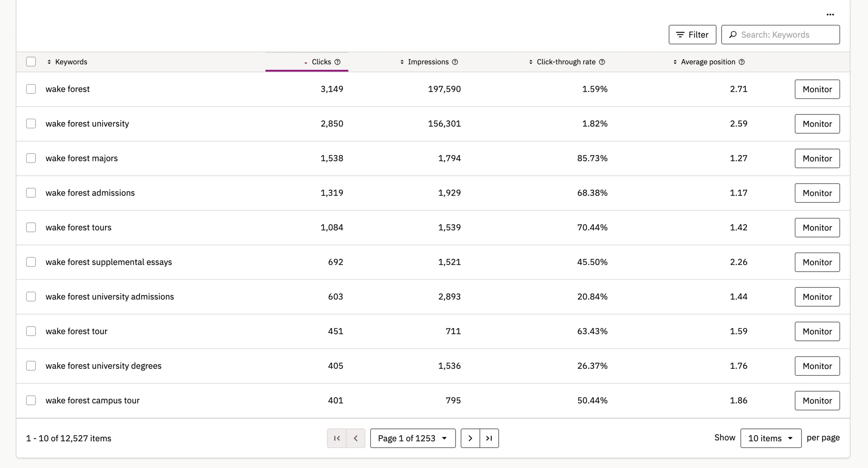Sort by Click-through rate column

click(x=563, y=62)
